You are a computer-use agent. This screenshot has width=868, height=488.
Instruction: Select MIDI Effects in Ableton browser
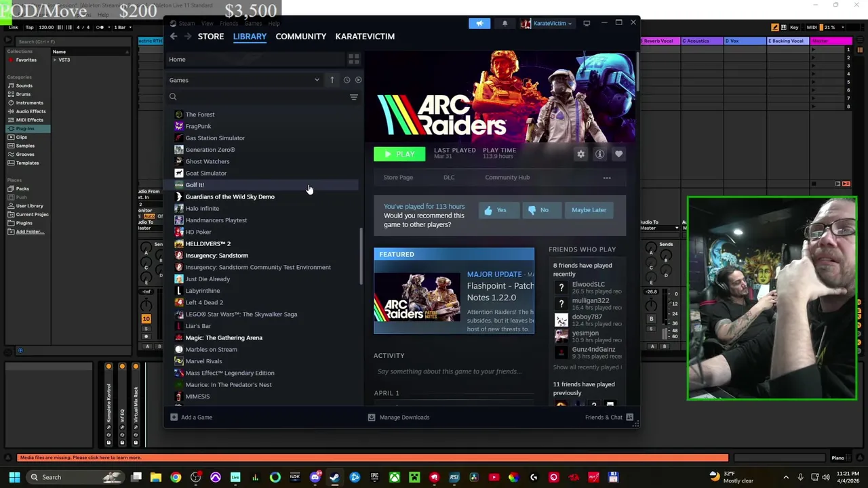click(x=29, y=120)
